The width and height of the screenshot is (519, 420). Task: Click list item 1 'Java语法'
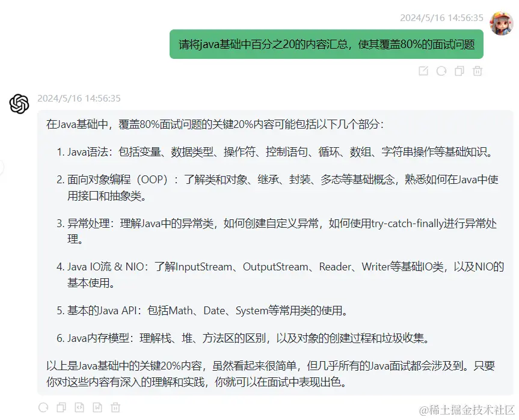click(275, 152)
